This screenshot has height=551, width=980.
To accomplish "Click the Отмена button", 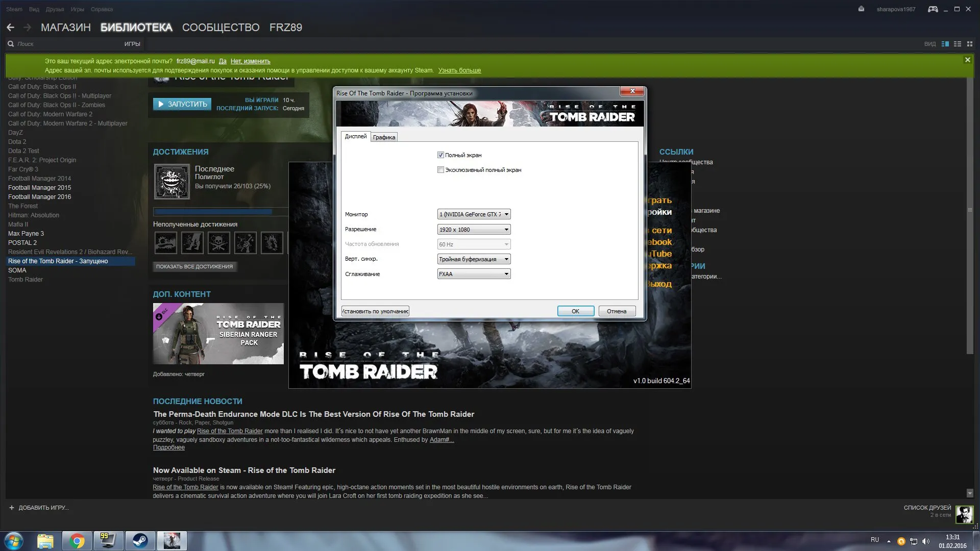I will tap(617, 311).
